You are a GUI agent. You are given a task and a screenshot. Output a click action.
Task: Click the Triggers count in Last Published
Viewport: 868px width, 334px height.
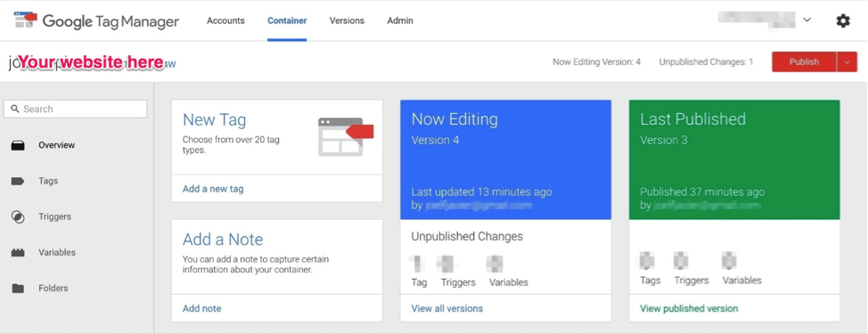681,260
